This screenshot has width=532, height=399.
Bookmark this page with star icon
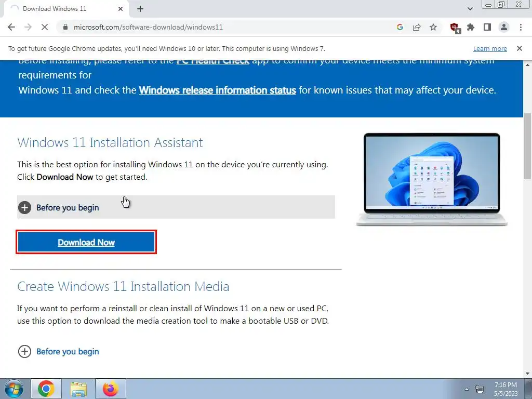coord(433,27)
